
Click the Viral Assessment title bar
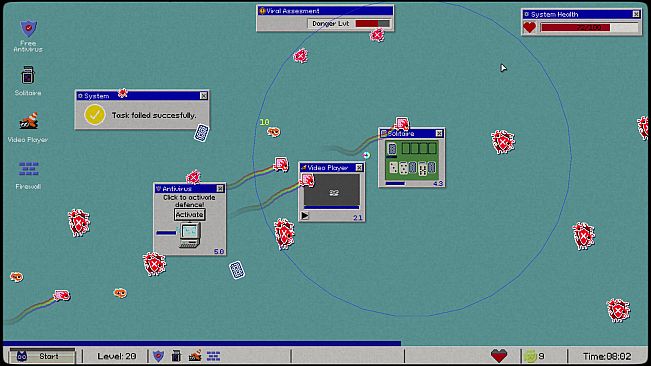[x=325, y=11]
